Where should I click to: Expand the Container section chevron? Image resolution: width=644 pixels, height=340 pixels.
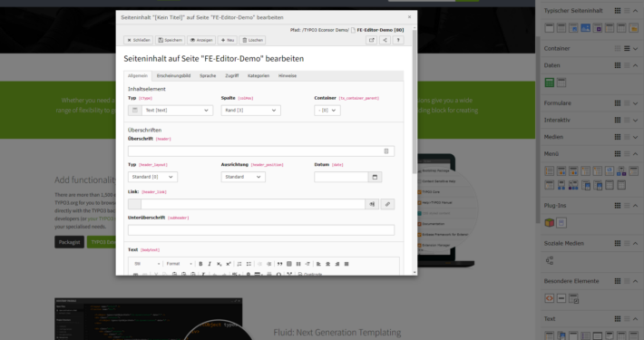click(x=635, y=48)
